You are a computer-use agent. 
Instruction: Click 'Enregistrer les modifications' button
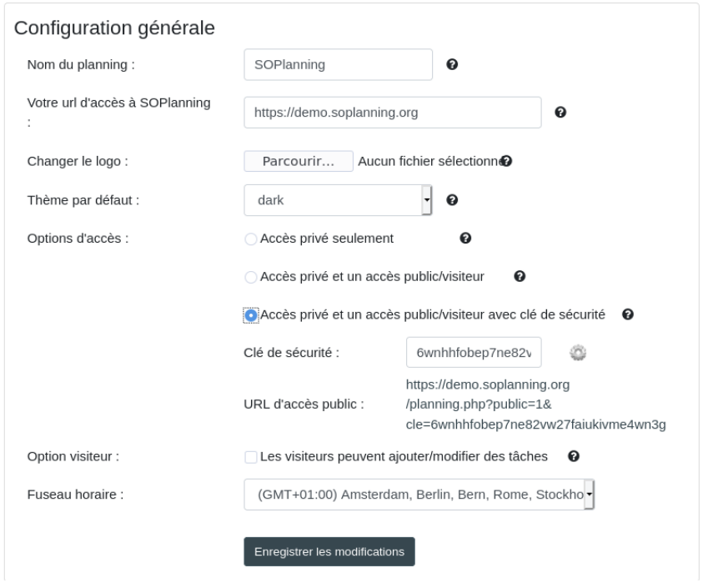329,551
